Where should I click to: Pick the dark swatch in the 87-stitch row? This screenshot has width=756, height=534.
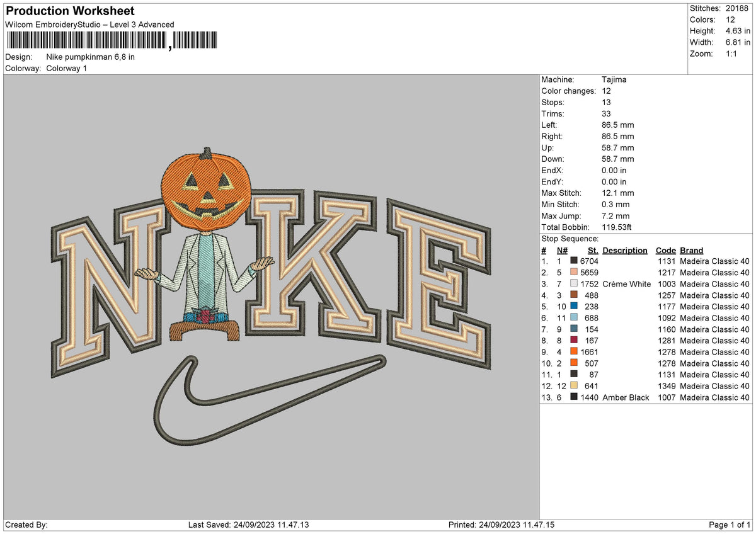pyautogui.click(x=574, y=374)
